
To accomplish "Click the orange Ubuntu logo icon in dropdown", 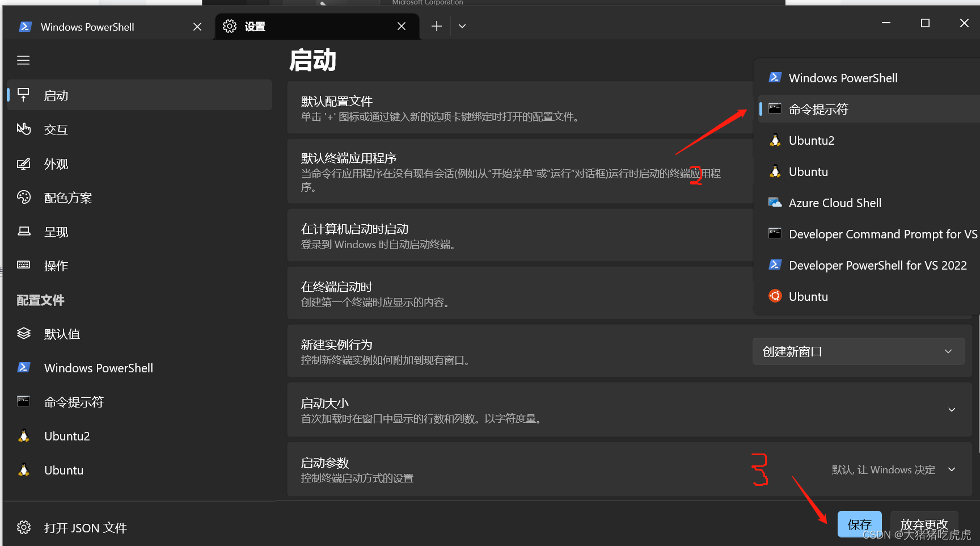I will pos(775,296).
